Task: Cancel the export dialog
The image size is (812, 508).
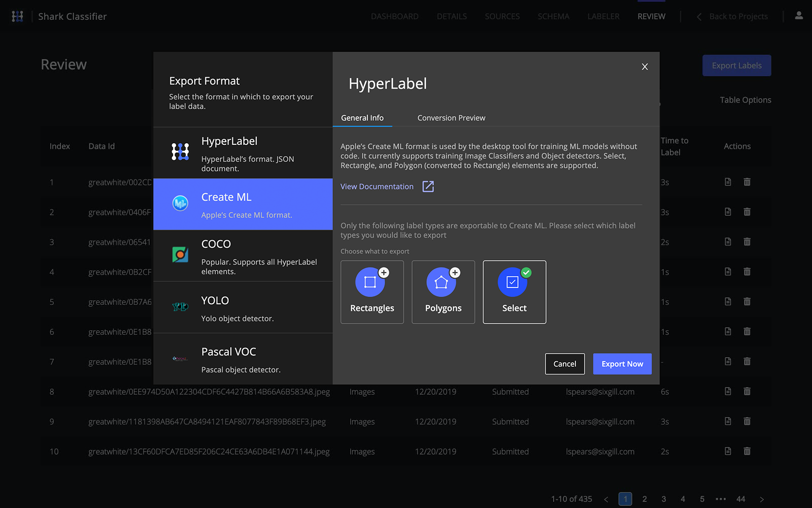Action: point(565,364)
